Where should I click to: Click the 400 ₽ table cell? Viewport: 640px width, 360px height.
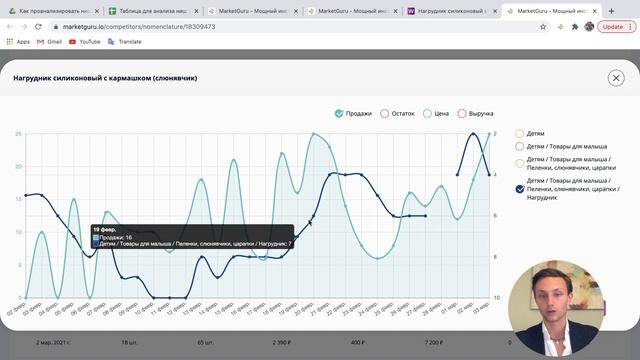pos(358,342)
